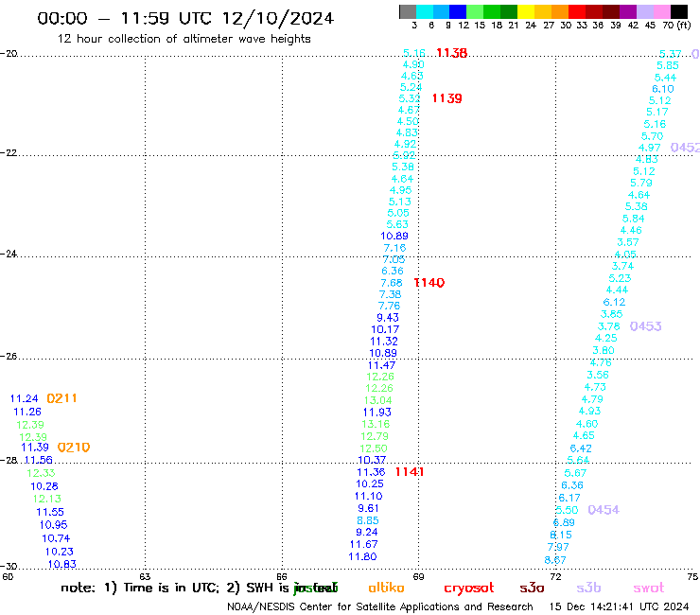Select the lavender s3b label 0454
The width and height of the screenshot is (700, 615).
coord(604,510)
